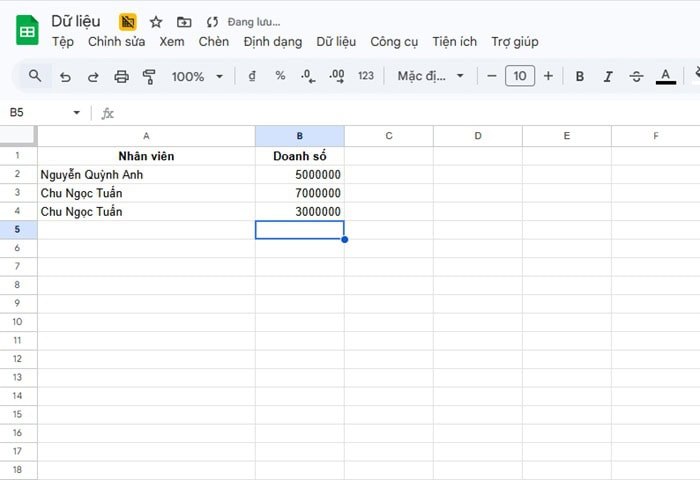This screenshot has width=700, height=480.
Task: Click the 123 number format button
Action: pos(365,76)
